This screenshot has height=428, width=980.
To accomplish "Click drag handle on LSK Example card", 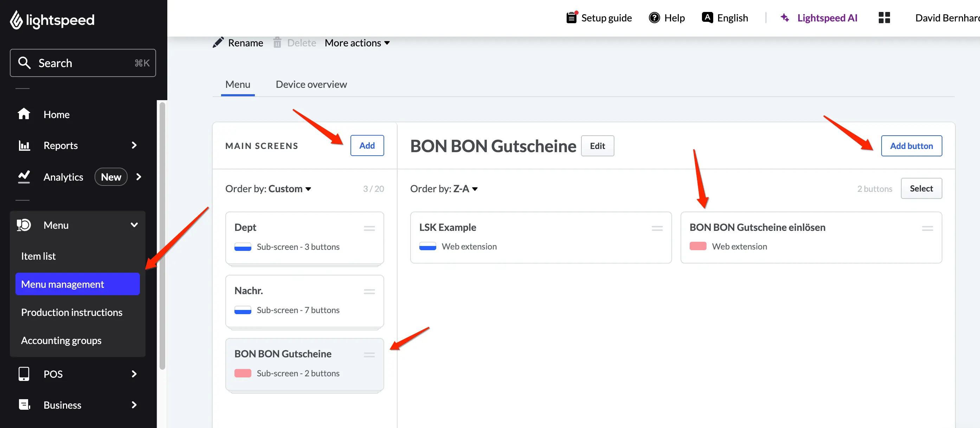I will click(657, 228).
